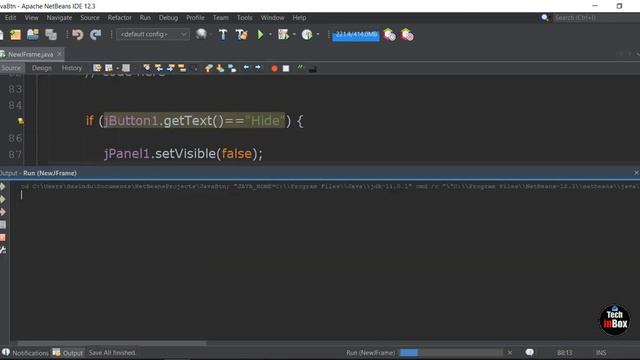Click the Last Edit icon in editor toolbar
The height and width of the screenshot is (360, 640).
point(97,68)
